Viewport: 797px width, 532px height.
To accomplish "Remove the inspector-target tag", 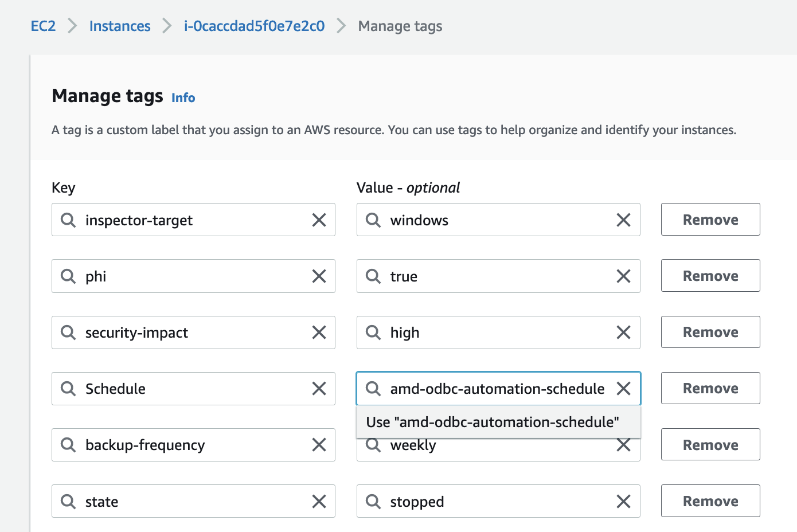I will click(710, 220).
